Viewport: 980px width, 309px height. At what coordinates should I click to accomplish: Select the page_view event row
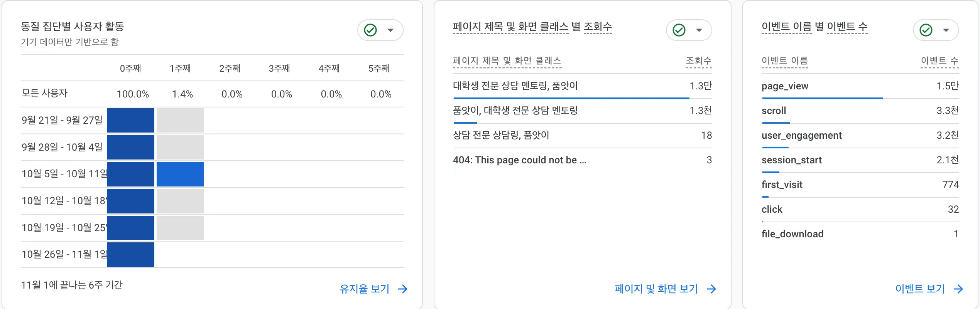pos(860,86)
